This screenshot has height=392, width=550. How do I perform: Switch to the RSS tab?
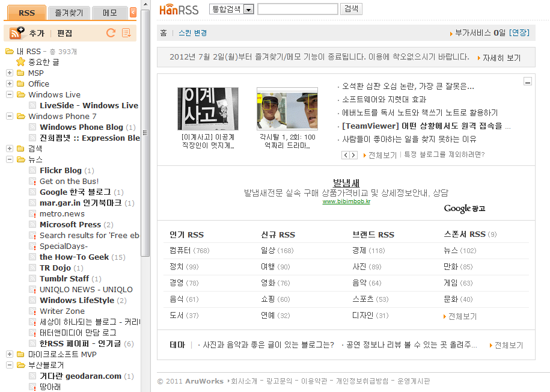26,13
